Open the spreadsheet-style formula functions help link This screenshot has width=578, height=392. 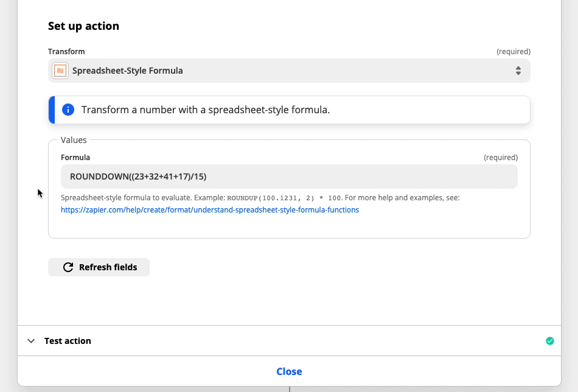[210, 210]
